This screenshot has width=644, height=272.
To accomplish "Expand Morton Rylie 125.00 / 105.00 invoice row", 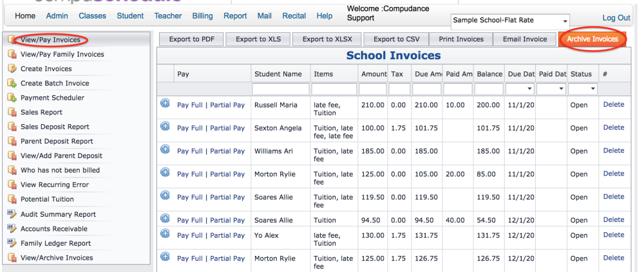I will click(165, 172).
